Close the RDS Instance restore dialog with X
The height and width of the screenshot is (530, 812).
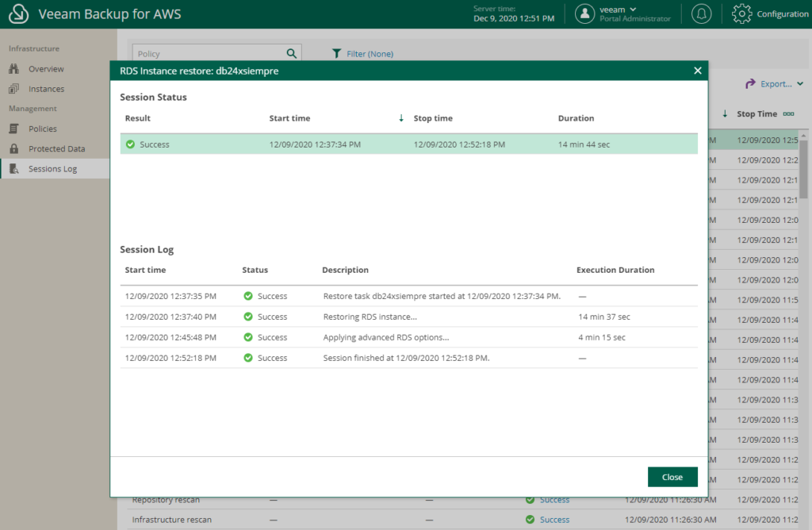pos(698,71)
